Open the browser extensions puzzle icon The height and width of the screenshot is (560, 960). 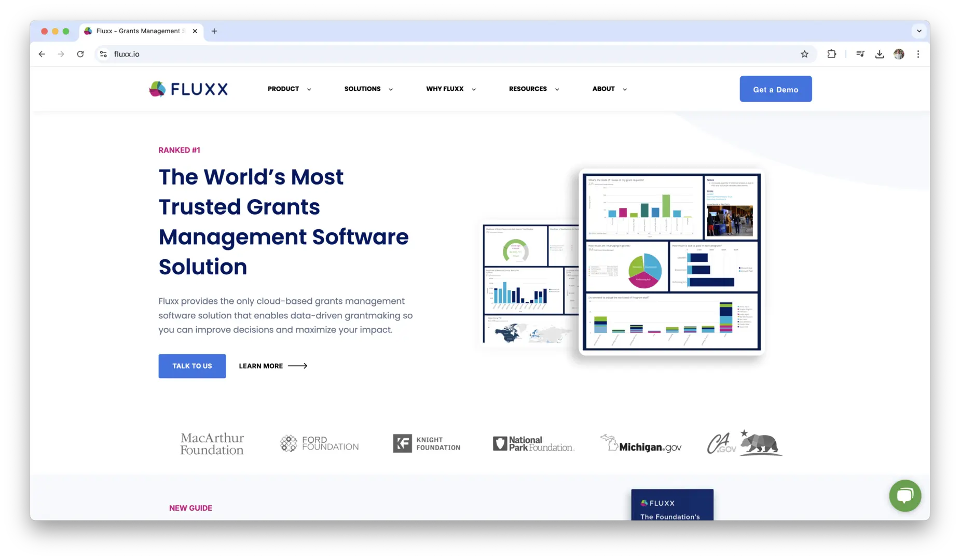coord(831,54)
